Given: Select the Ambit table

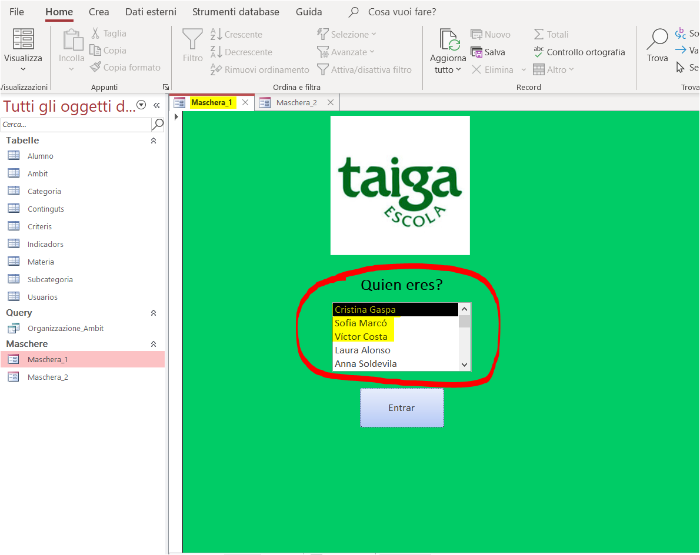Looking at the screenshot, I should [x=38, y=173].
